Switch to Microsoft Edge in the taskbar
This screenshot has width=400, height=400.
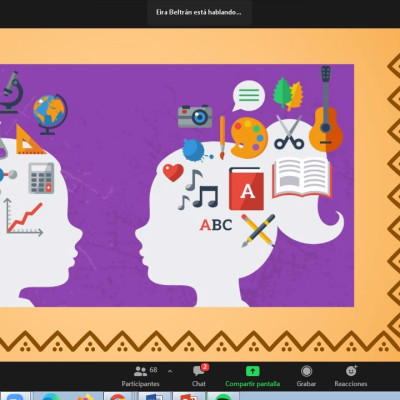point(50,397)
